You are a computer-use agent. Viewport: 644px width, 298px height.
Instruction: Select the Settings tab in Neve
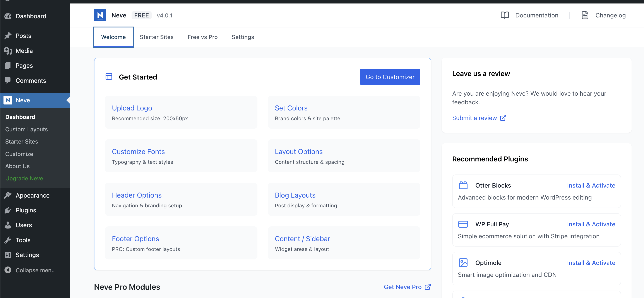[243, 37]
